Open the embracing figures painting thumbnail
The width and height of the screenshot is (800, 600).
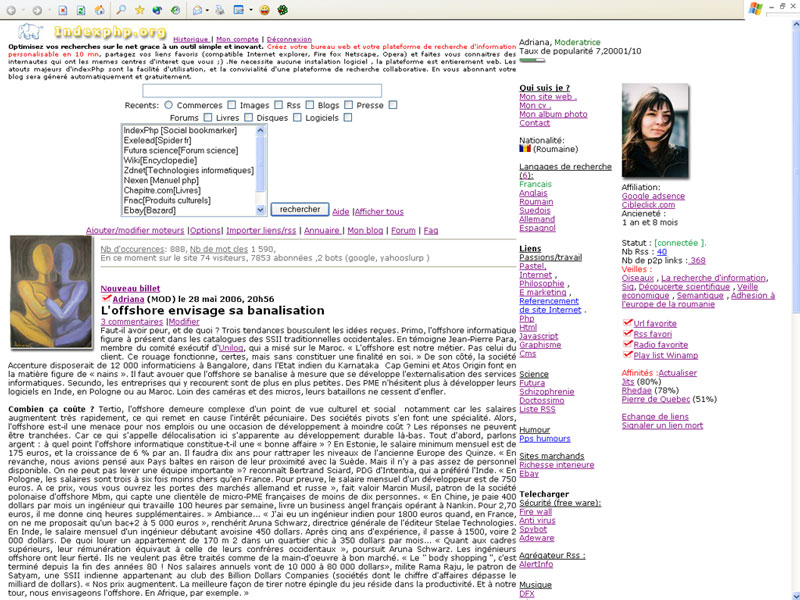click(51, 292)
